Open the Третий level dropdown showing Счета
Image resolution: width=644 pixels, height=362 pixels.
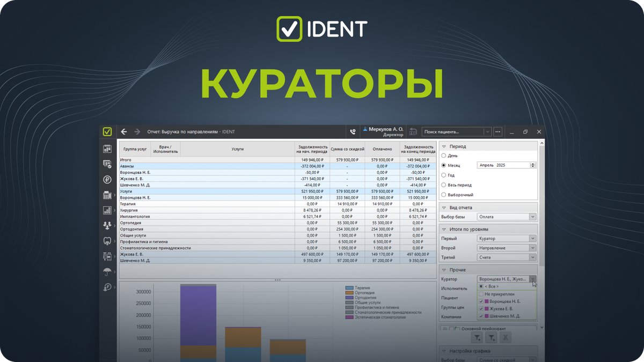point(507,257)
